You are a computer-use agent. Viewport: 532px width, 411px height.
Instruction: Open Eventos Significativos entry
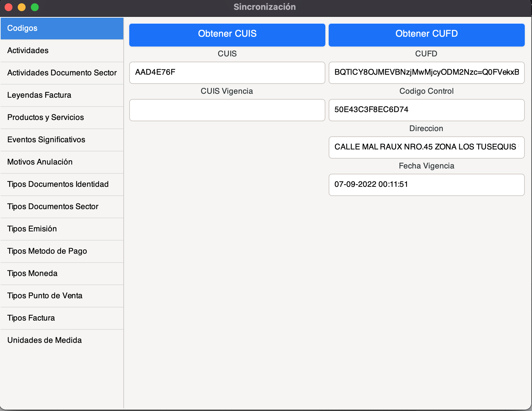(x=62, y=140)
